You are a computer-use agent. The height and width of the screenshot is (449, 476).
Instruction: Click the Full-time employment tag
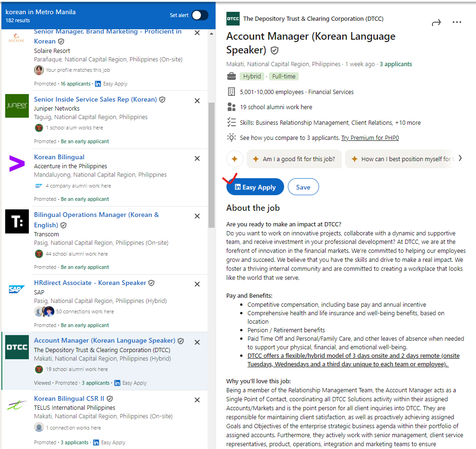point(284,76)
